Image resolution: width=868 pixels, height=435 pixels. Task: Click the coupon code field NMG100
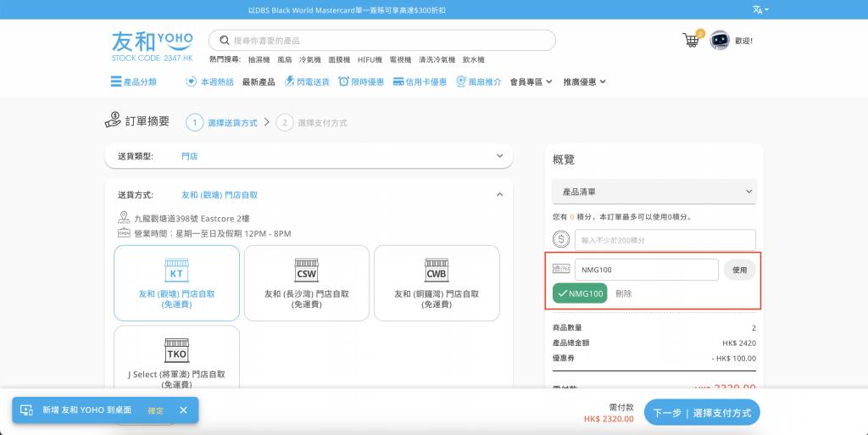(x=647, y=270)
